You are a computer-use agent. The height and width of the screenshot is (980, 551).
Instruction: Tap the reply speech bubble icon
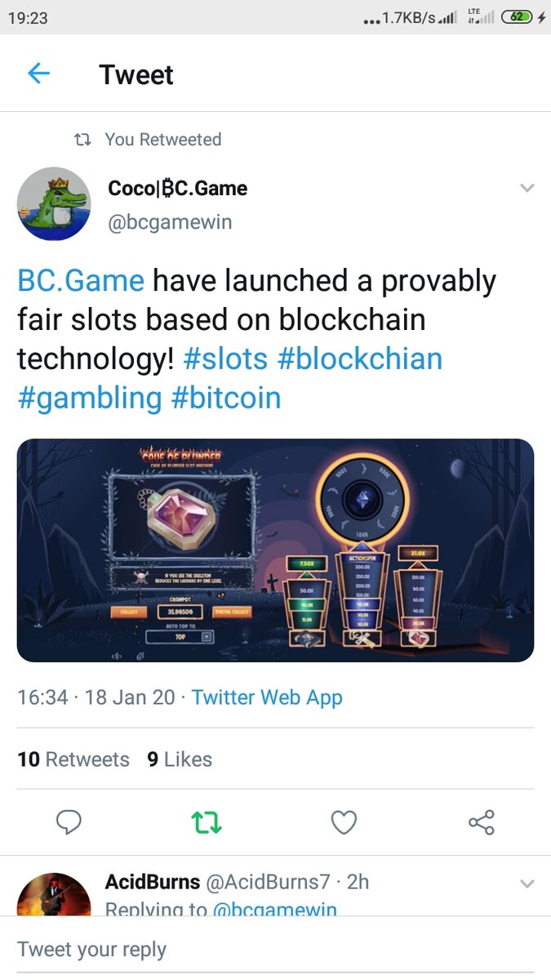coord(69,822)
